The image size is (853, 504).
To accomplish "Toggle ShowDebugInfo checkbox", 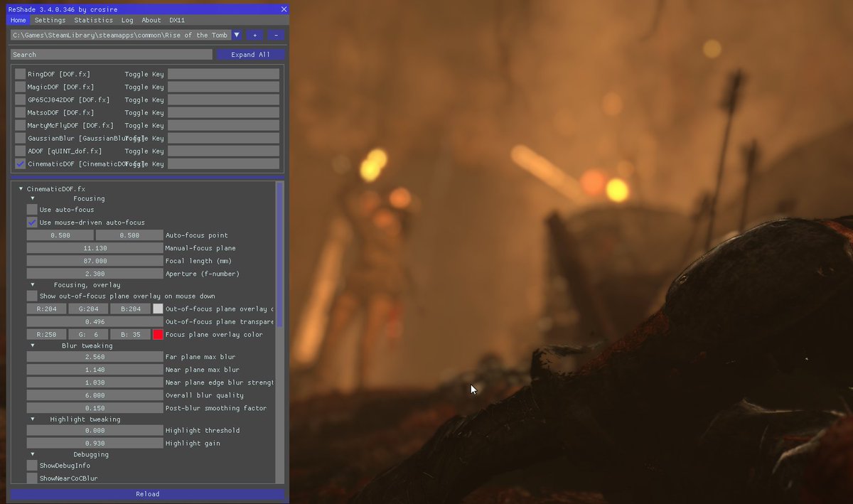I will click(32, 466).
